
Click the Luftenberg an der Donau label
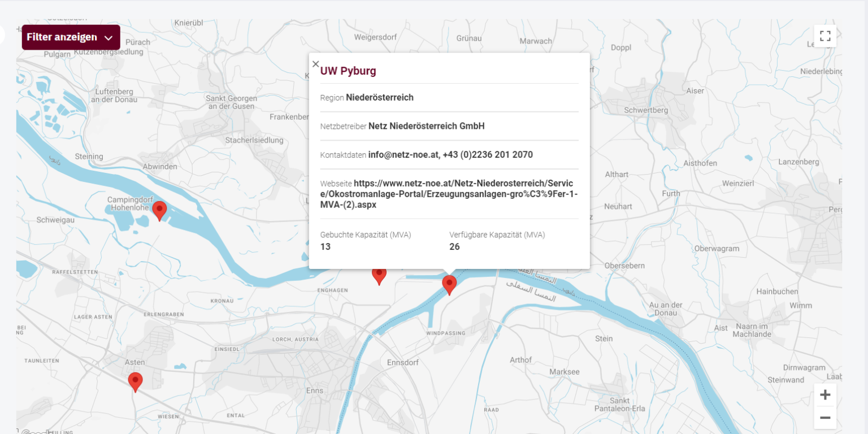coord(114,96)
